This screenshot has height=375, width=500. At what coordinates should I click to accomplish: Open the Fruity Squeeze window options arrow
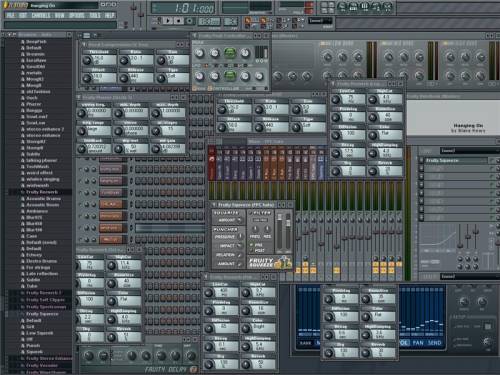coord(214,204)
